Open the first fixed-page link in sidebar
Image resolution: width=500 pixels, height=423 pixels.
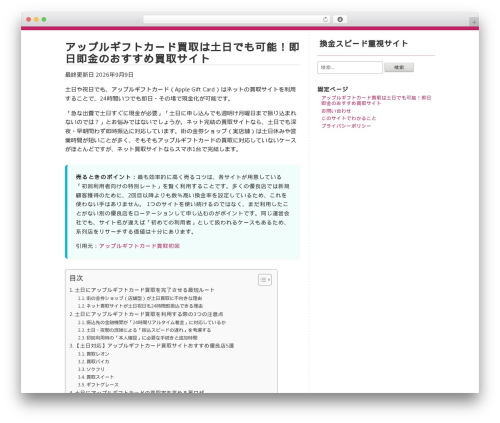coord(376,100)
